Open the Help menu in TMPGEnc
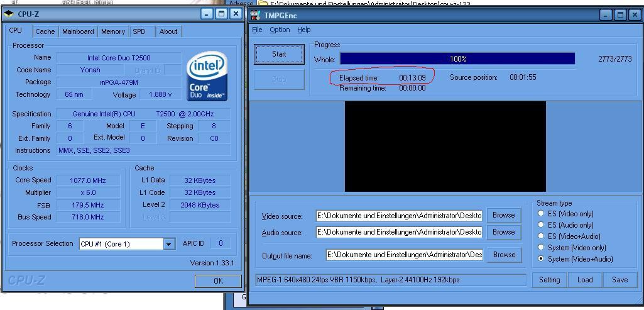The width and height of the screenshot is (644, 310). (x=304, y=30)
